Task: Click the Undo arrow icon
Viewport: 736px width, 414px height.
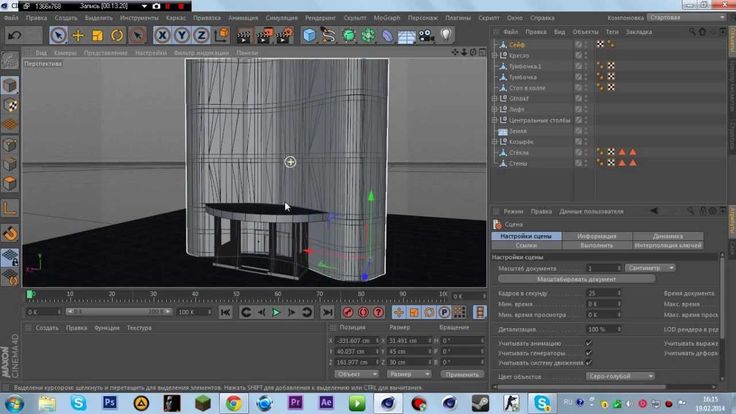Action: click(15, 35)
